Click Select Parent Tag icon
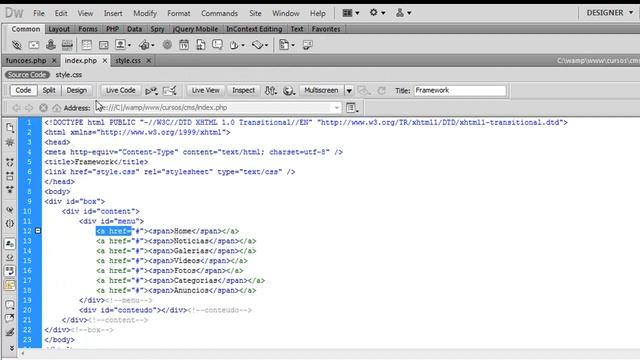Viewport: 640px width, 360px height. pyautogui.click(x=10, y=210)
